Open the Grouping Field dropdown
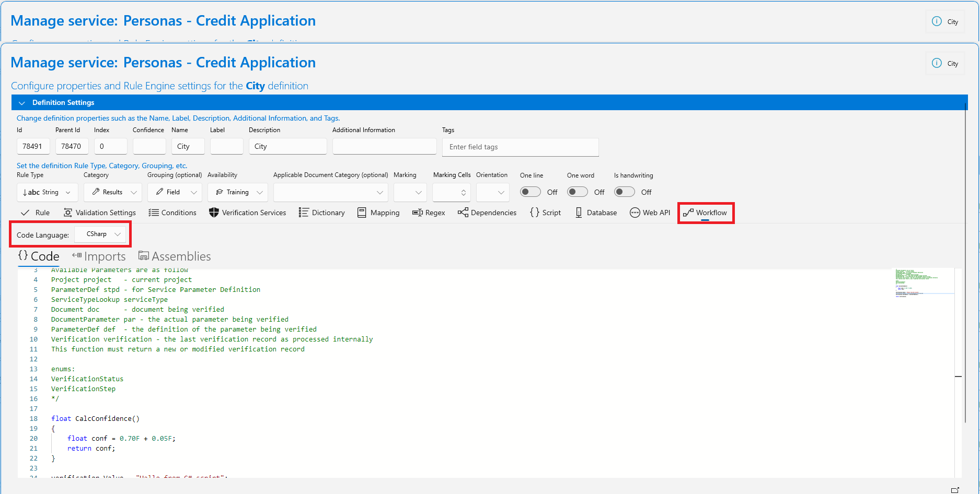The image size is (980, 494). 175,192
